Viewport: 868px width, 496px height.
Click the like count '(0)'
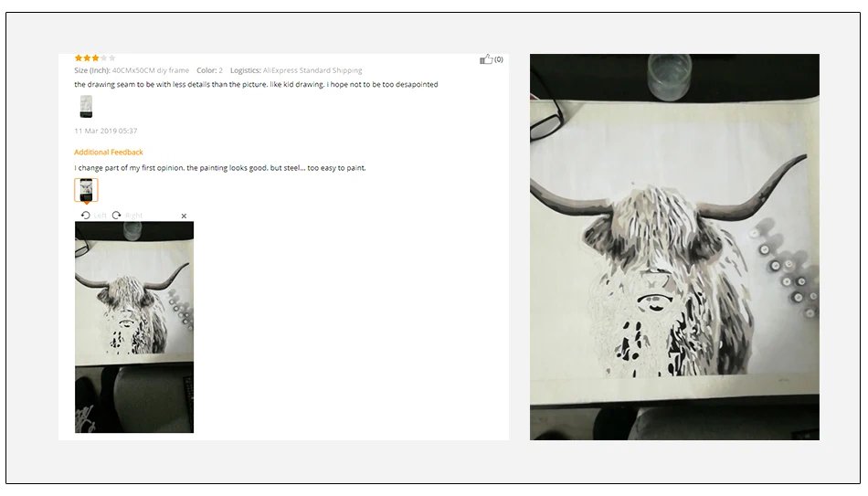tap(499, 59)
